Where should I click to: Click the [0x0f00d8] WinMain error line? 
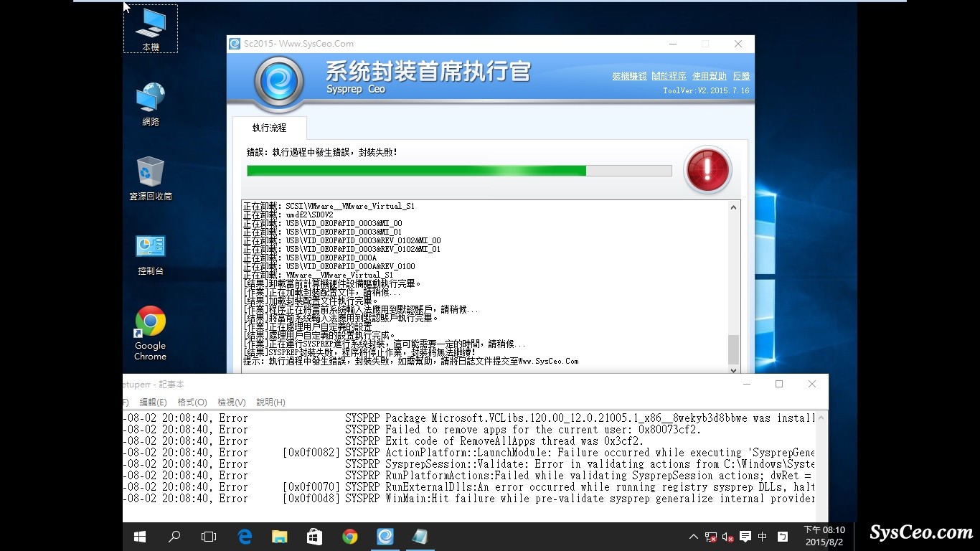click(x=469, y=498)
